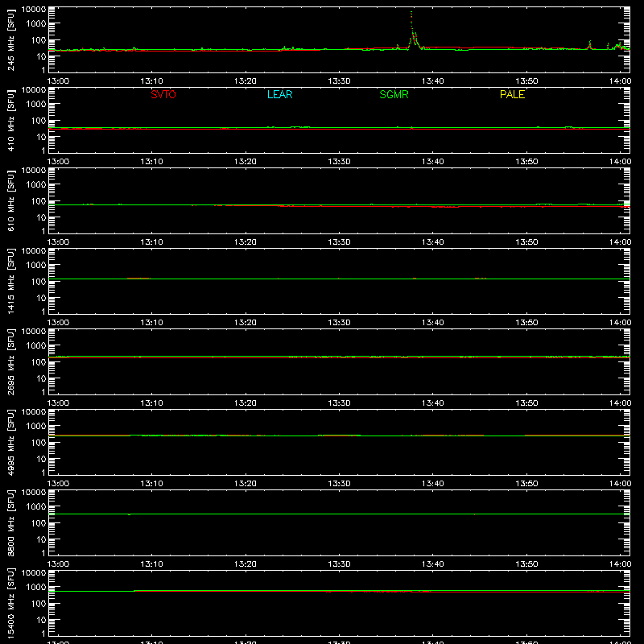Click the 10 tick value on 1415 MHz axis
The height and width of the screenshot is (644, 644).
click(42, 298)
